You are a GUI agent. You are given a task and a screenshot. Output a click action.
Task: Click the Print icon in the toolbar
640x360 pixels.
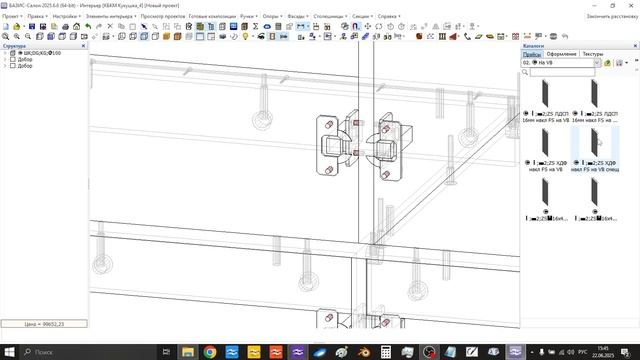pos(65,27)
